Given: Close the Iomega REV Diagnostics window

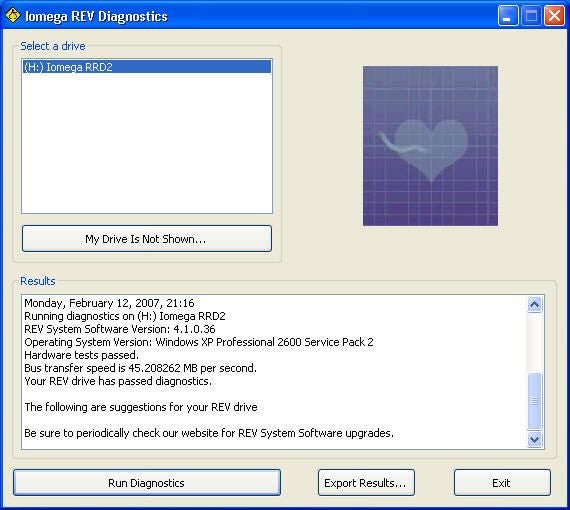Looking at the screenshot, I should [x=554, y=16].
